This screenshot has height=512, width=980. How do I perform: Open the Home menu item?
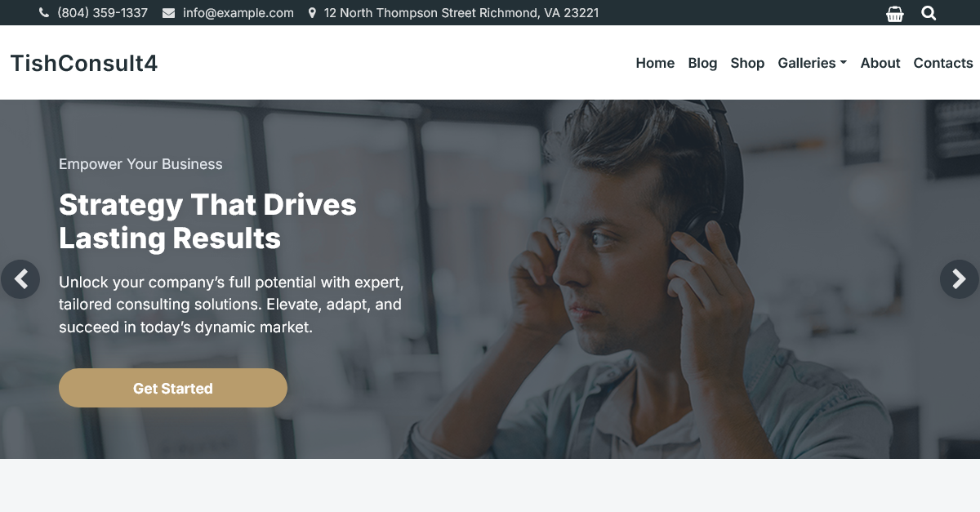point(655,63)
